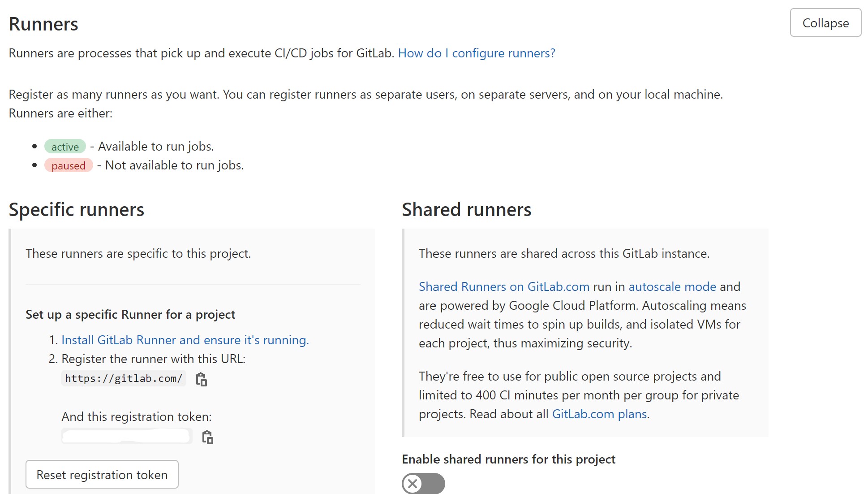Screen dimensions: 868x494
Task: Open the "Shared Runners on GitLab.com" link
Action: 503,286
